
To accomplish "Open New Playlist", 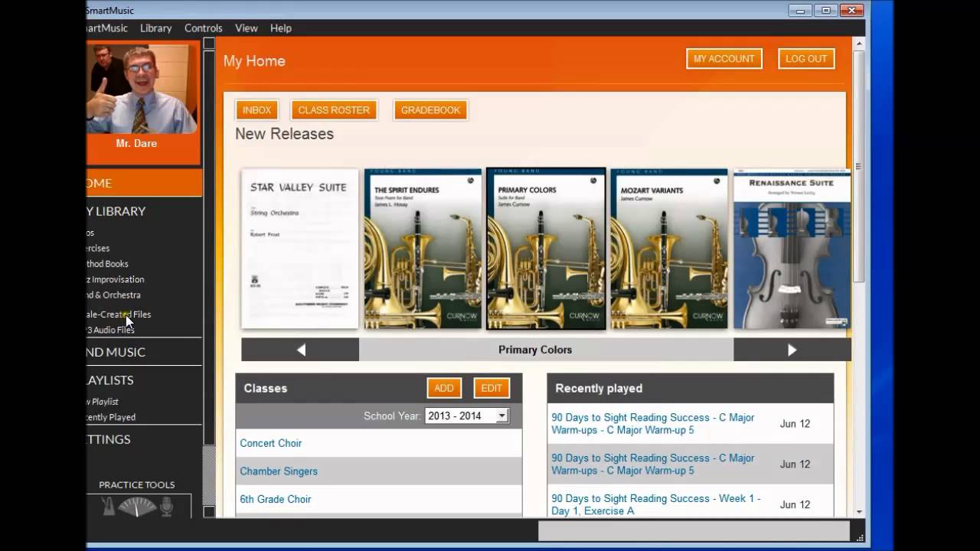I will pyautogui.click(x=103, y=402).
